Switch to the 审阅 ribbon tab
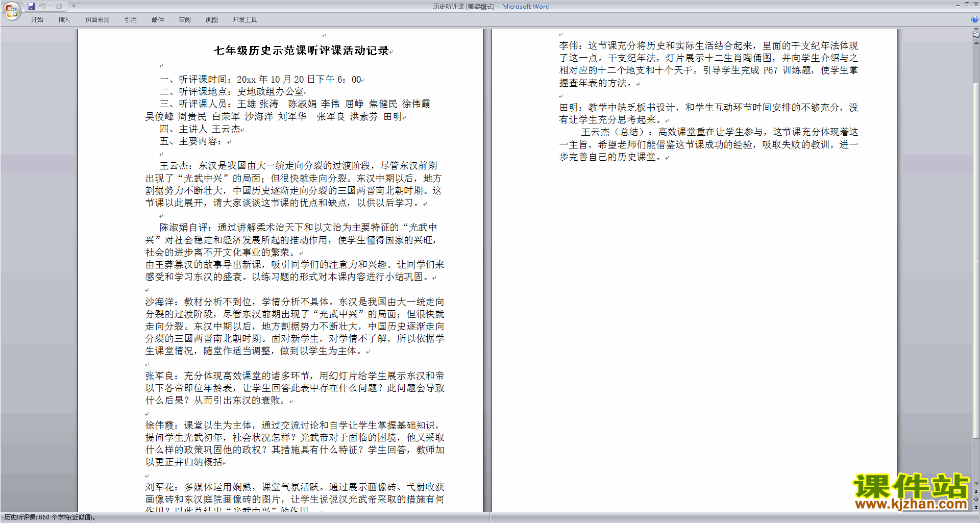The height and width of the screenshot is (523, 980). click(x=185, y=20)
